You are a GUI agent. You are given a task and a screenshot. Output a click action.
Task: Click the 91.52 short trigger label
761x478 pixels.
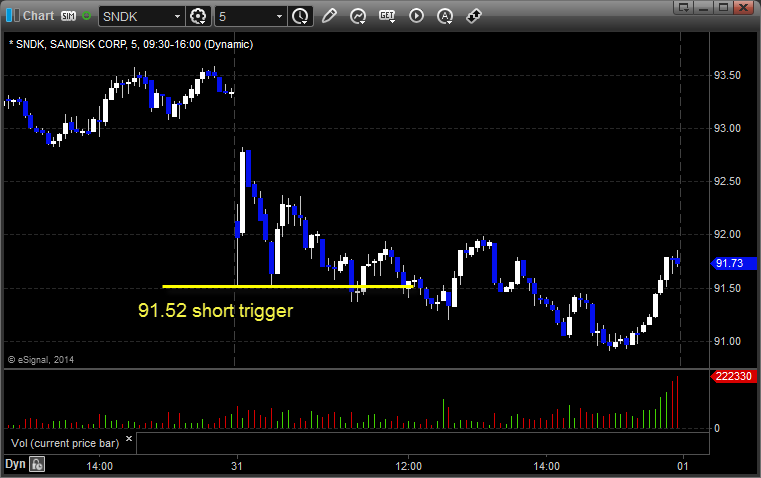click(x=215, y=311)
